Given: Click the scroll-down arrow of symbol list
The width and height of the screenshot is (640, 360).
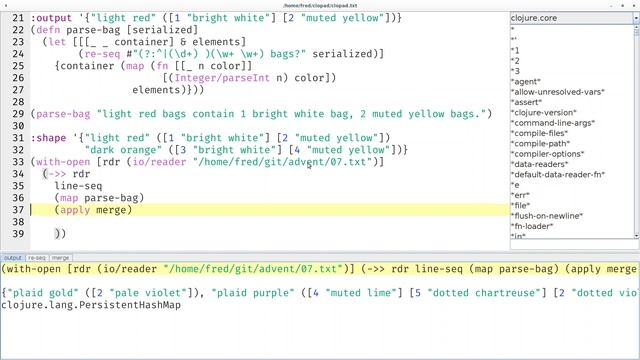Looking at the screenshot, I should 636,236.
